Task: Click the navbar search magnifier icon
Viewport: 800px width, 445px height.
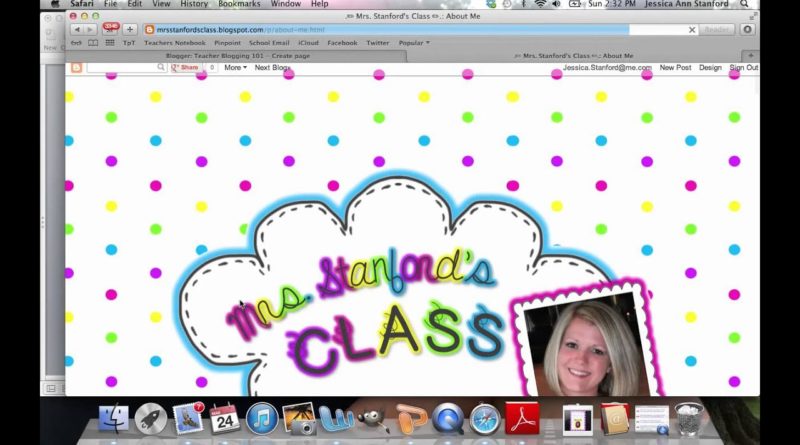Action: pyautogui.click(x=161, y=67)
